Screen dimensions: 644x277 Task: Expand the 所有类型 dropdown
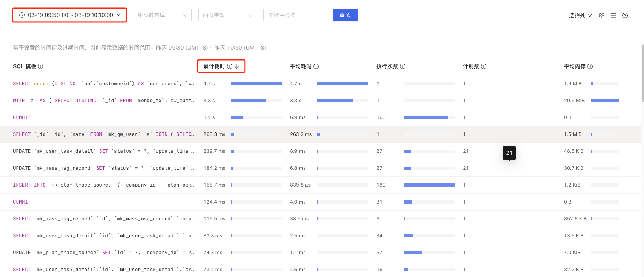(x=227, y=15)
